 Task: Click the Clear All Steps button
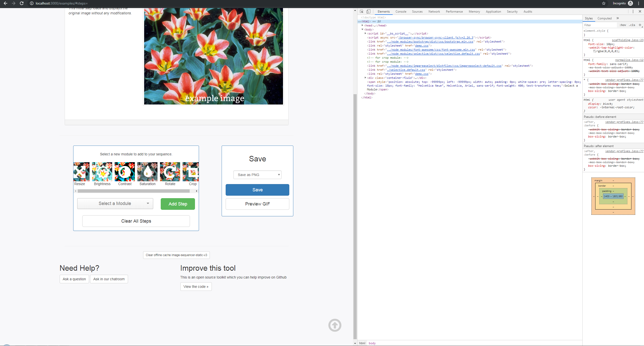pyautogui.click(x=136, y=221)
